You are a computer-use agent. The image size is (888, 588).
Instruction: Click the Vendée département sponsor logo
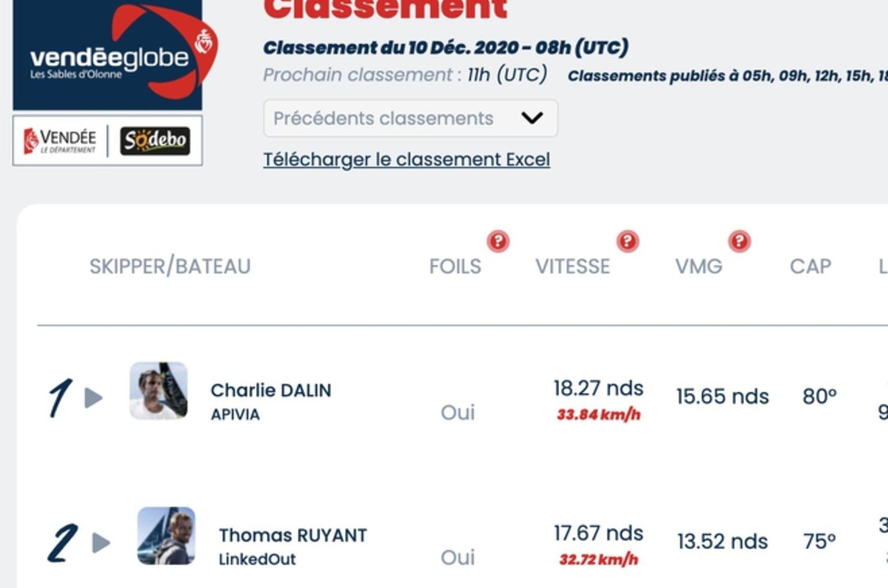pyautogui.click(x=59, y=141)
